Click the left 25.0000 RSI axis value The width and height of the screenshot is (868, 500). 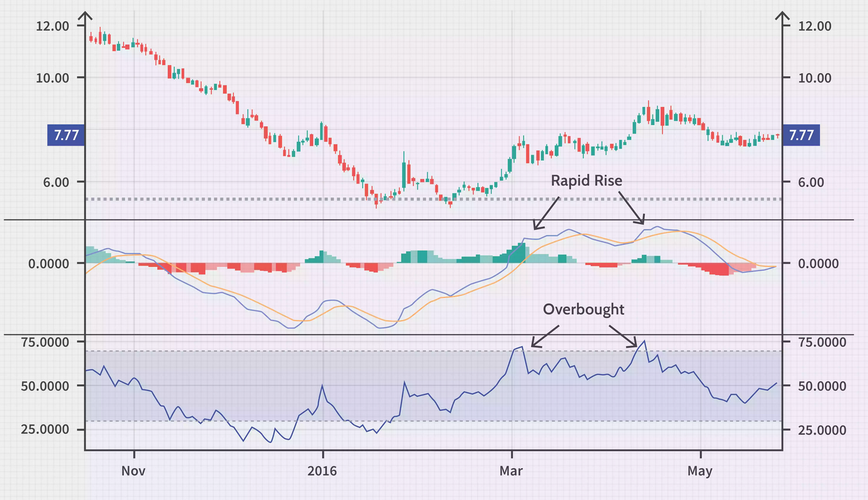point(46,430)
